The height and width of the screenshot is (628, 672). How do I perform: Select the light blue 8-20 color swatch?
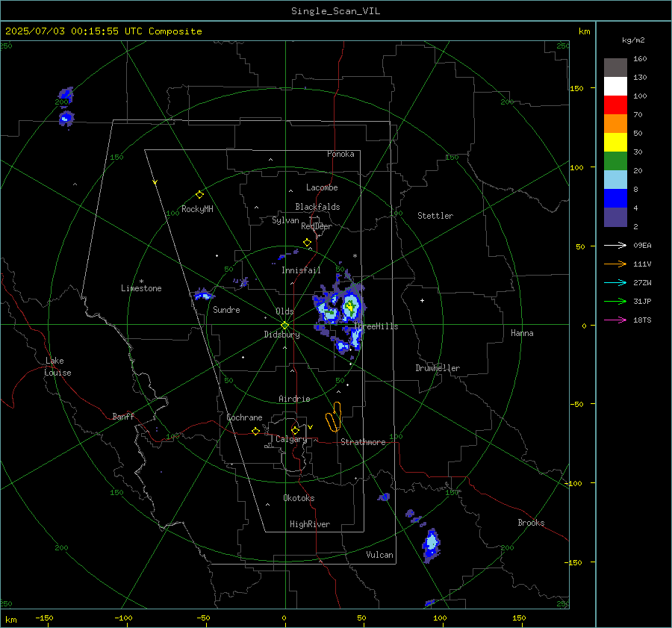(615, 180)
